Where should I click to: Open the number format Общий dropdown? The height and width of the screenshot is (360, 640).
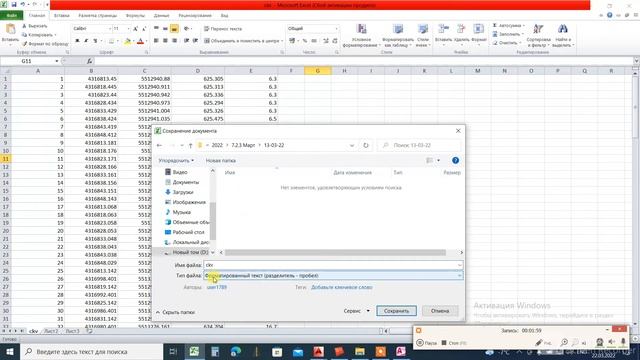tap(336, 29)
